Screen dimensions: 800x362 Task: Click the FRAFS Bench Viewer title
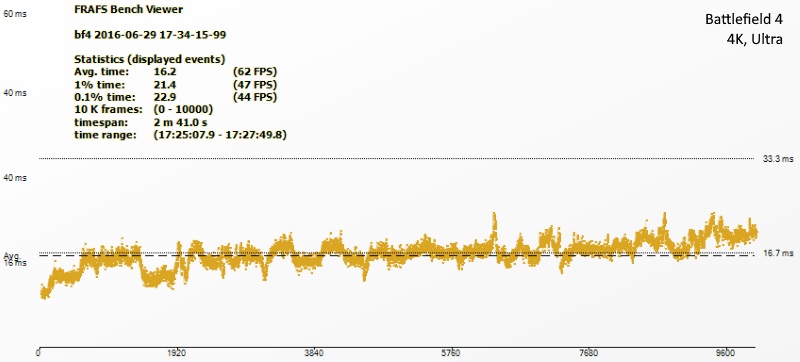[x=129, y=9]
